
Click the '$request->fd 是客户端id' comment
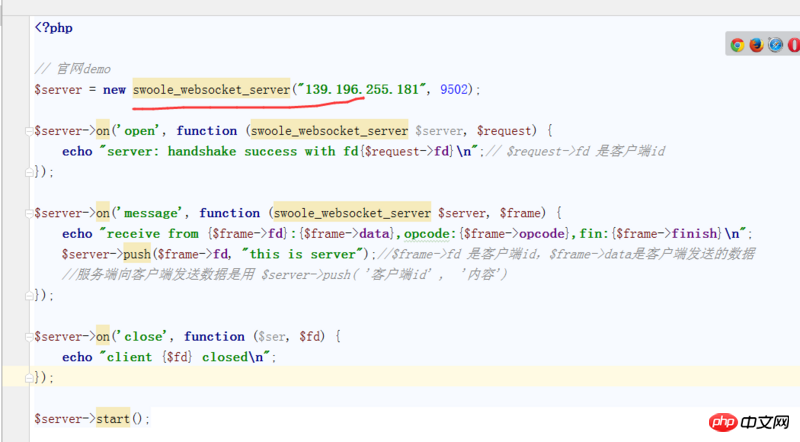576,152
